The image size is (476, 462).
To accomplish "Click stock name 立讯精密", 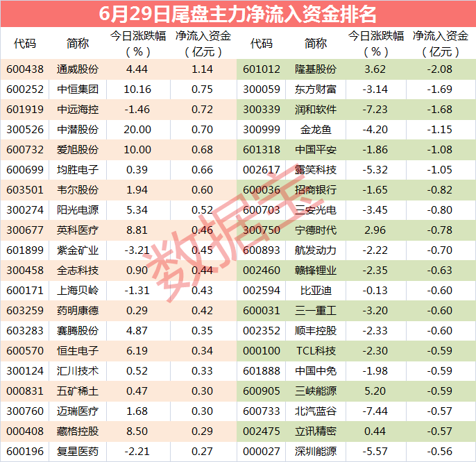I will (316, 431).
